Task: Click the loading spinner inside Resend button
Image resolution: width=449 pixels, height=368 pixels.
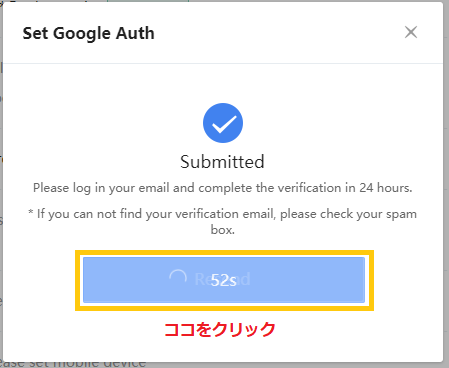Action: pos(178,278)
